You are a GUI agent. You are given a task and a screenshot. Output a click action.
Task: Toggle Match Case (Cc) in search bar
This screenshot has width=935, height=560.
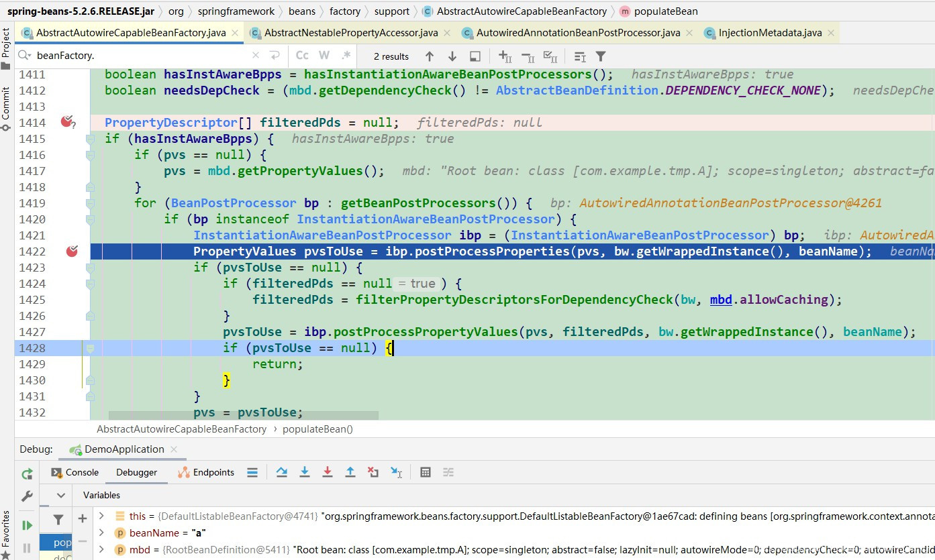303,56
